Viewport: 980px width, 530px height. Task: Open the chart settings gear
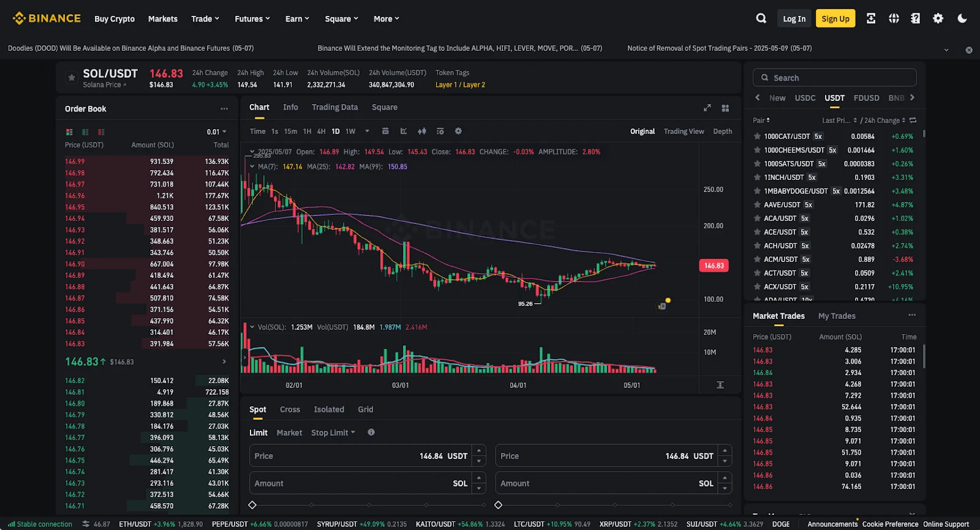coord(458,131)
